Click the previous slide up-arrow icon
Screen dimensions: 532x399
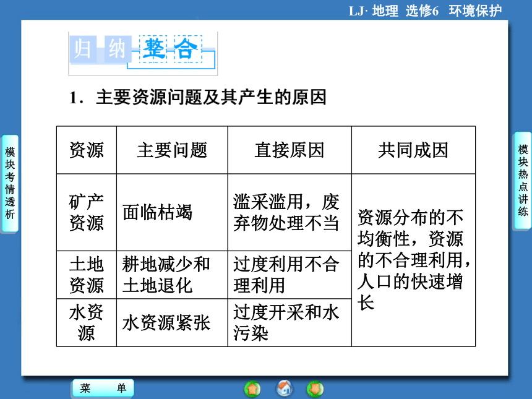[x=252, y=388]
